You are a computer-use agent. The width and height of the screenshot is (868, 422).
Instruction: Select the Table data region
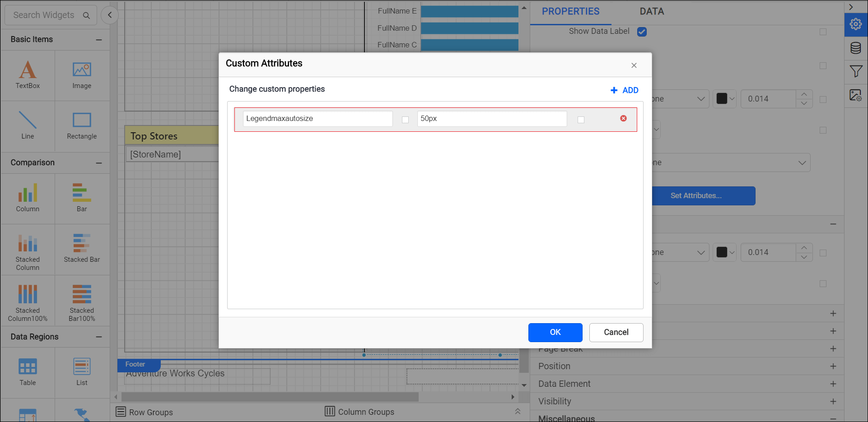28,371
